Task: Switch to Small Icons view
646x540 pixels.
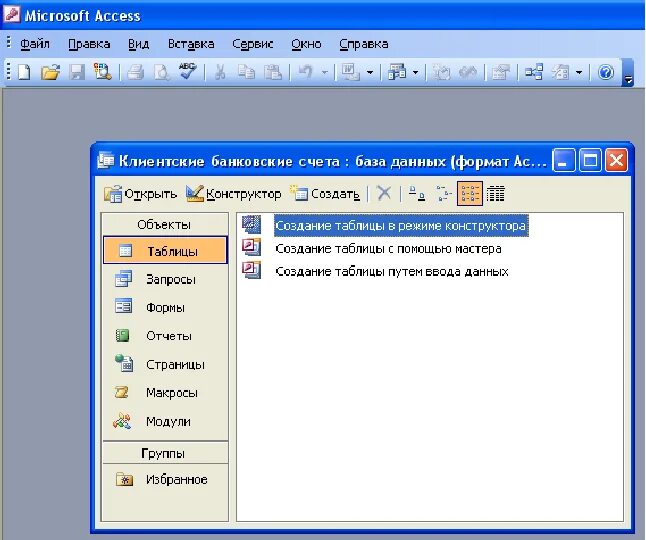Action: 443,193
